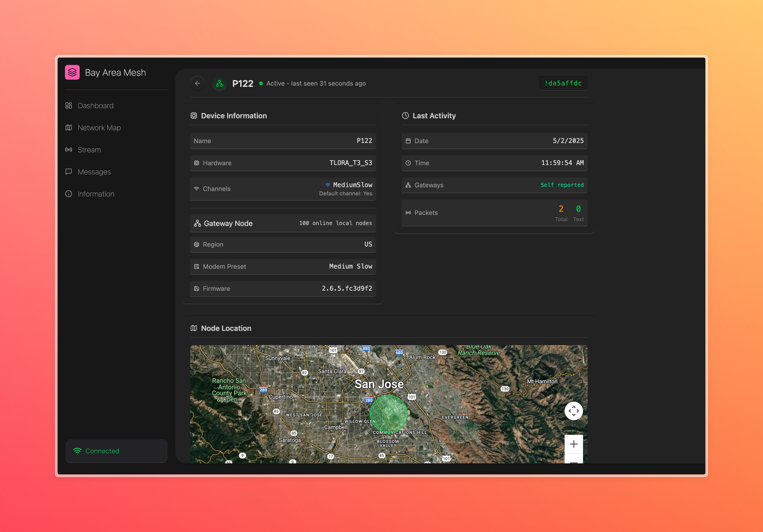Click the map icon beside Node Location

(194, 328)
